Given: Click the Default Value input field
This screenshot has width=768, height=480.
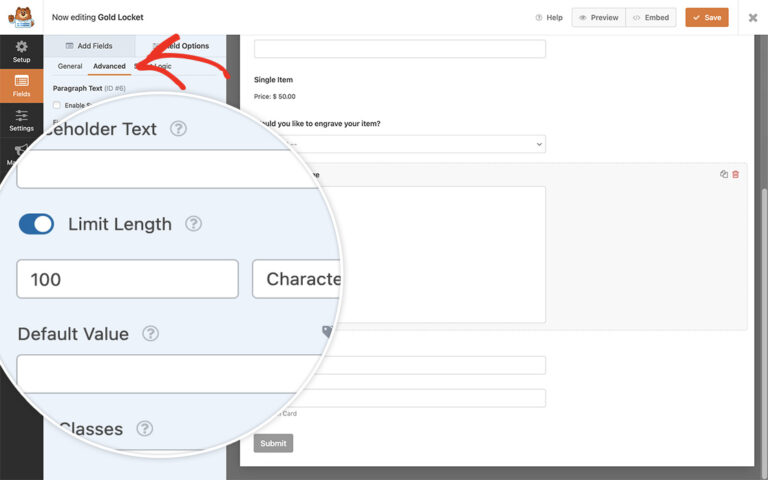Looking at the screenshot, I should [167, 373].
